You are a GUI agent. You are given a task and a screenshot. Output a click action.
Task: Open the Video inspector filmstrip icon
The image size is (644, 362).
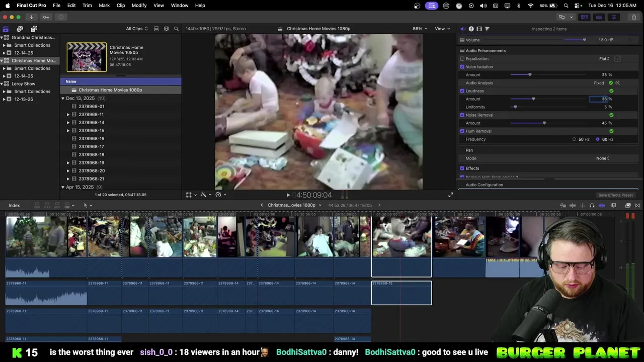tap(479, 29)
